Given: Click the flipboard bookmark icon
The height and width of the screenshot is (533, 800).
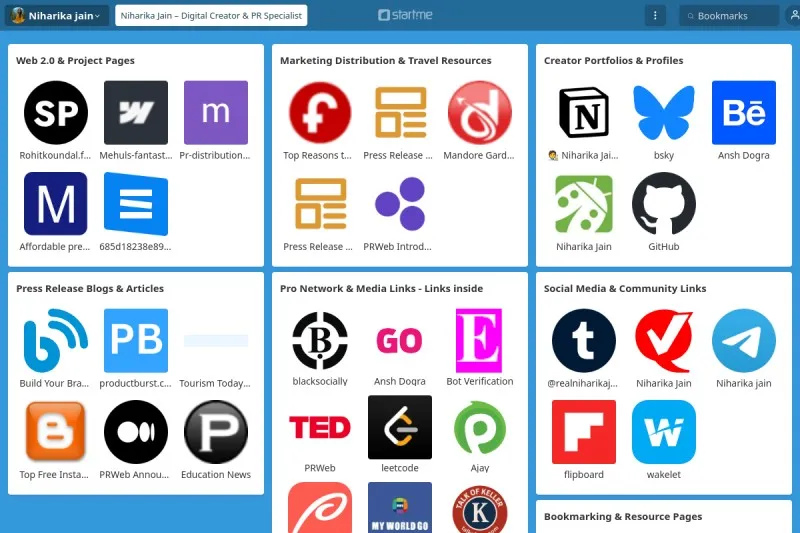Looking at the screenshot, I should (584, 432).
